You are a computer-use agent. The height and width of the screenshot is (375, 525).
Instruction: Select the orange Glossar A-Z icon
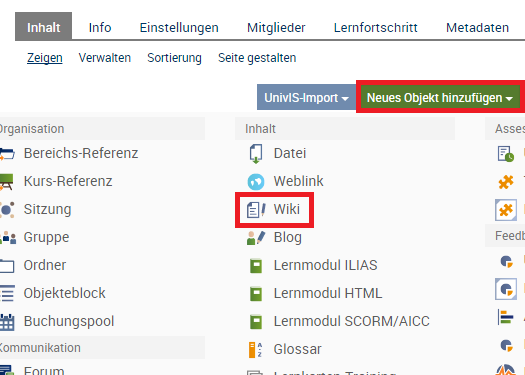pos(255,350)
